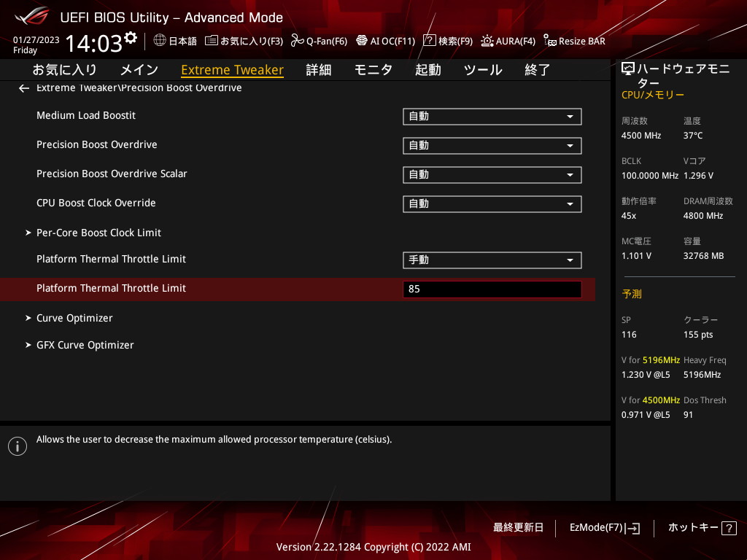The width and height of the screenshot is (747, 560).
Task: Click 予測 section heading
Action: [x=632, y=294]
